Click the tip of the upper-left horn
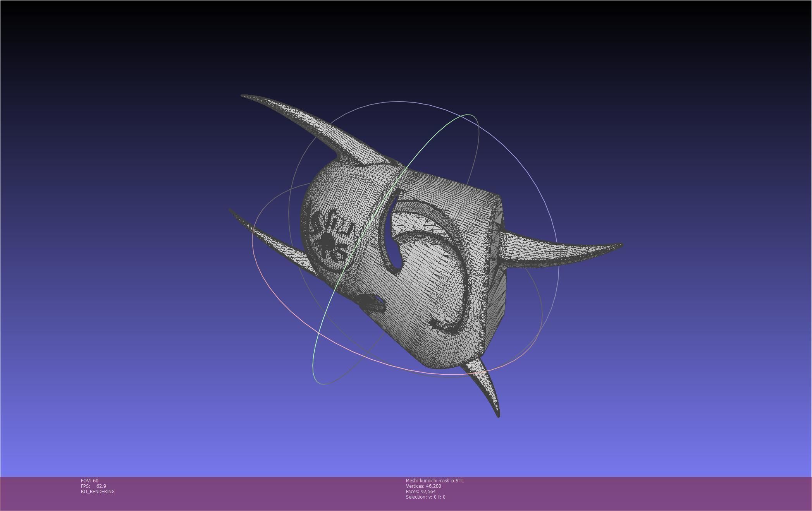The height and width of the screenshot is (511, 812). click(x=243, y=96)
